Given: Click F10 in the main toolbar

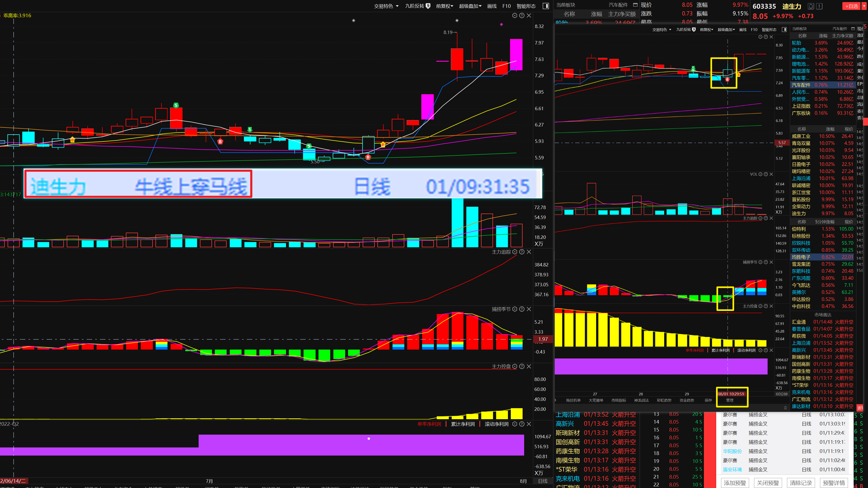Looking at the screenshot, I should 506,6.
